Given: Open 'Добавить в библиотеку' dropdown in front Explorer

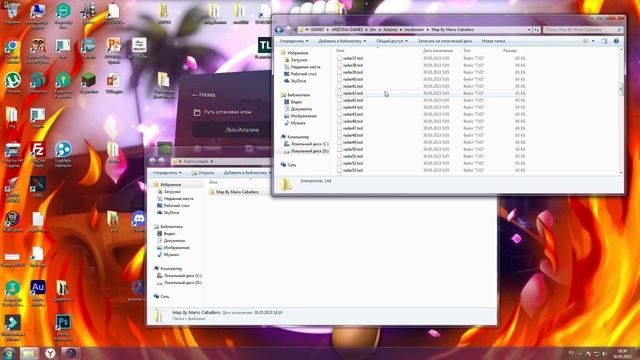Looking at the screenshot, I should 342,41.
